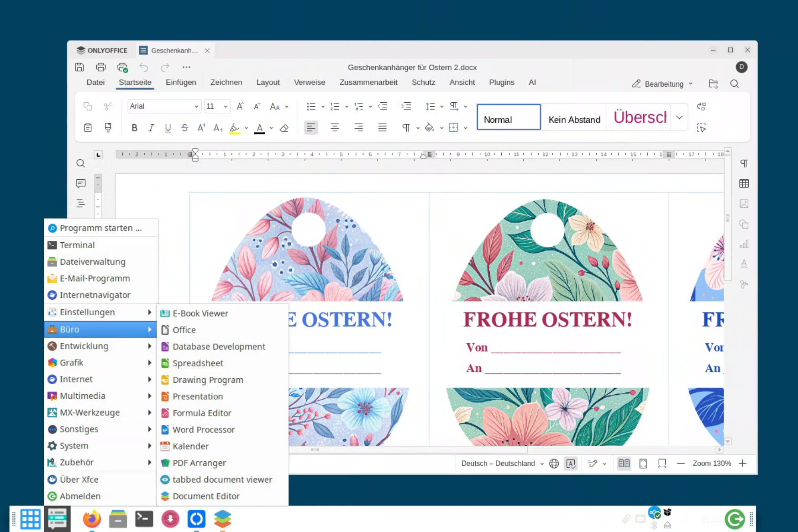Click the font color red A swatch
The image size is (798, 532).
(x=259, y=128)
